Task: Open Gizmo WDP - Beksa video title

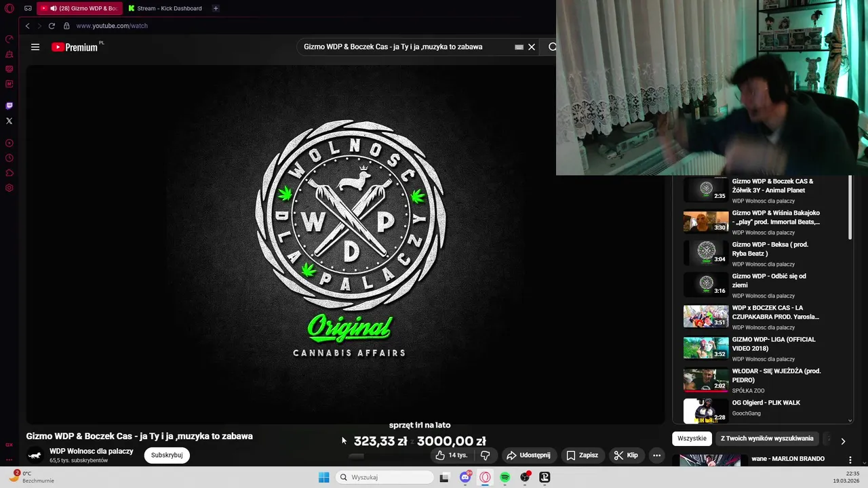Action: 770,249
